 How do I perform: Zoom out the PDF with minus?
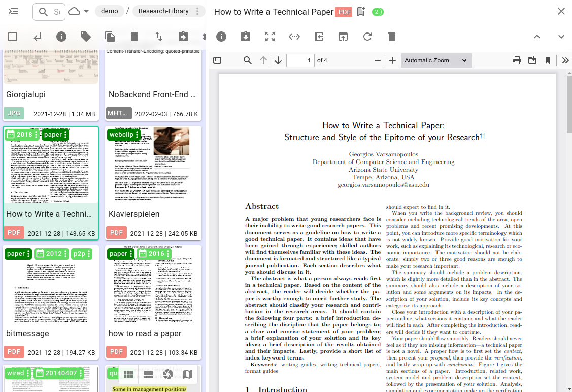coord(378,60)
